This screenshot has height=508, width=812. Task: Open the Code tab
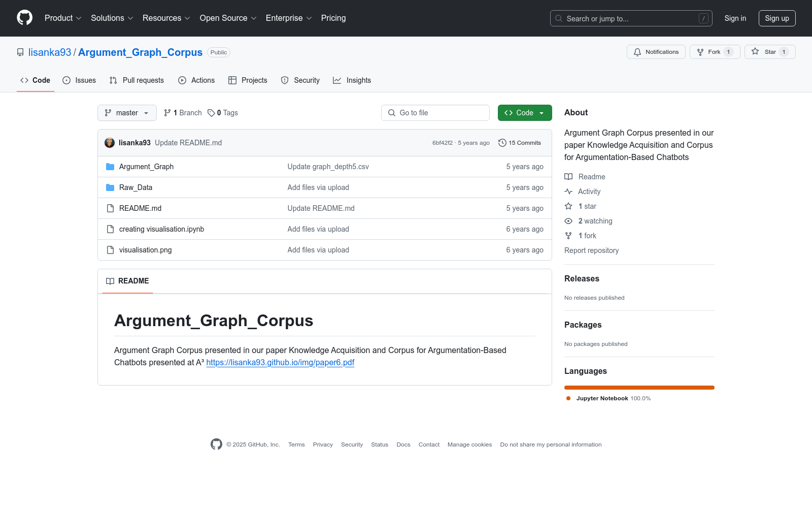point(36,80)
